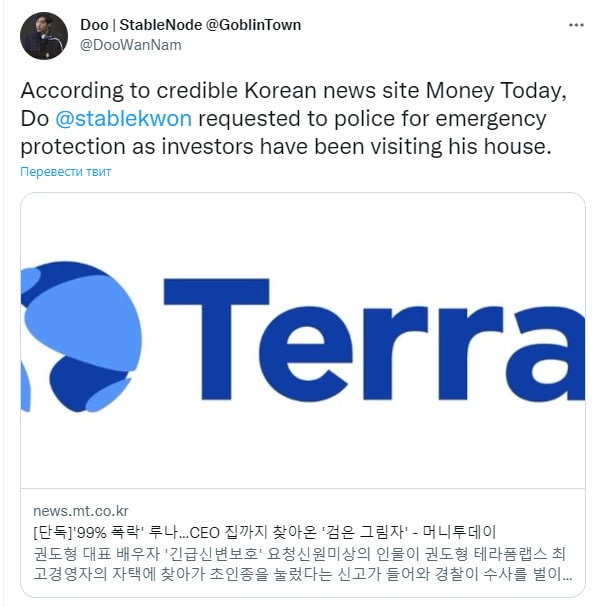Click description line starting 권도형 대표 배우자
Viewport: 602px width, 607px height.
point(299,554)
